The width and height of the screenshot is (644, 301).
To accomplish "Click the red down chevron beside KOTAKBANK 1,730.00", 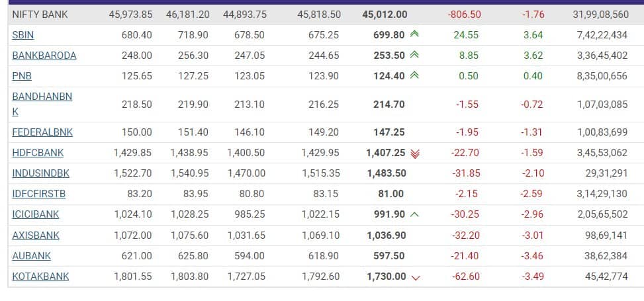I will pos(416,277).
